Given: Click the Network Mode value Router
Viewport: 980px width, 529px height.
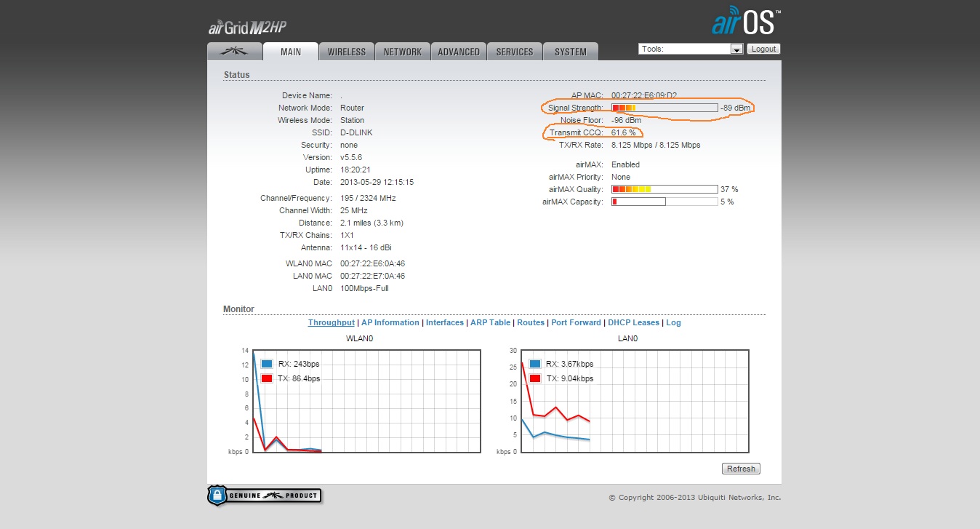Looking at the screenshot, I should pyautogui.click(x=353, y=108).
